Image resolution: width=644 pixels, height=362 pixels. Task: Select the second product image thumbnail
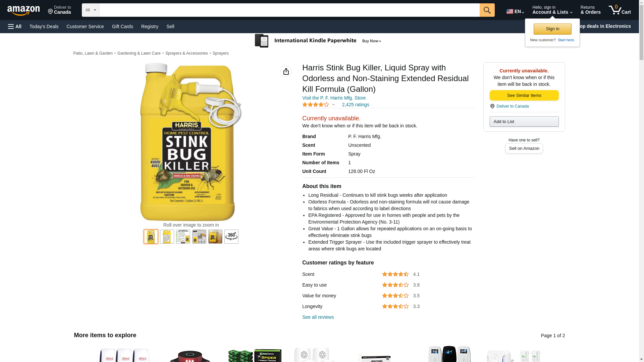[167, 237]
